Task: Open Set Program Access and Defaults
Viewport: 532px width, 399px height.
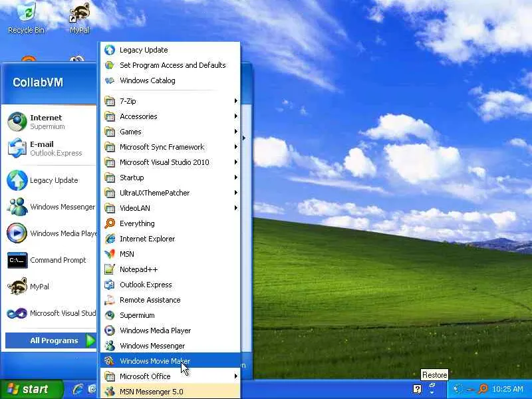Action: 170,65
